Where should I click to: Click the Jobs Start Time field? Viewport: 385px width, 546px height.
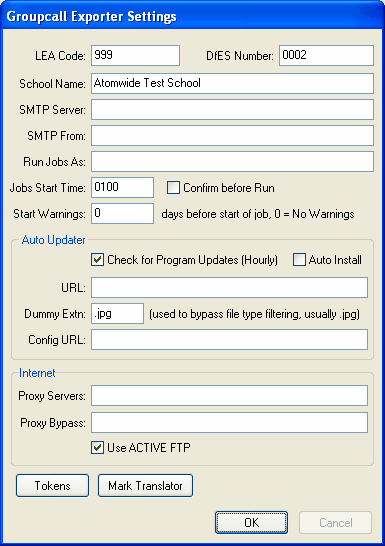point(122,187)
